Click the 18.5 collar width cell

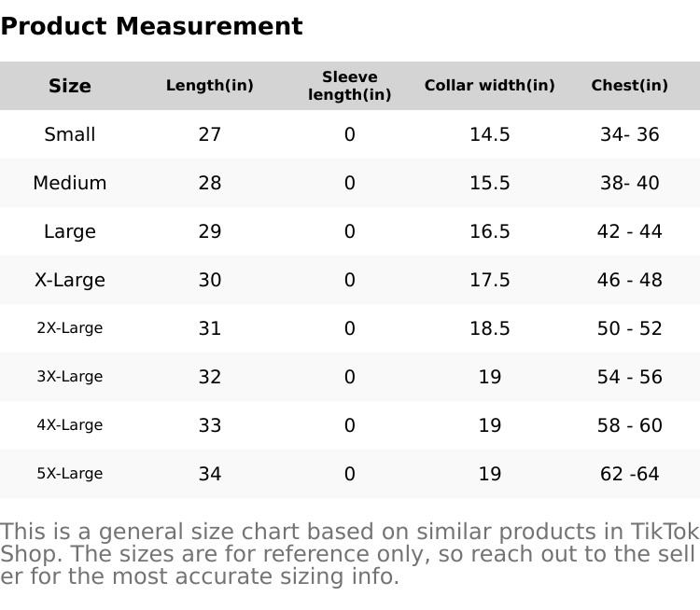(490, 328)
